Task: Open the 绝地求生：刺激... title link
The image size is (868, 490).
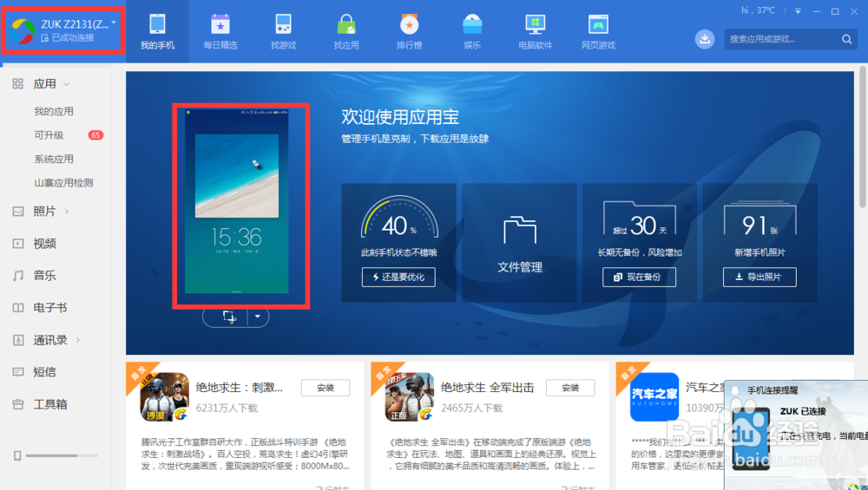Action: point(240,388)
